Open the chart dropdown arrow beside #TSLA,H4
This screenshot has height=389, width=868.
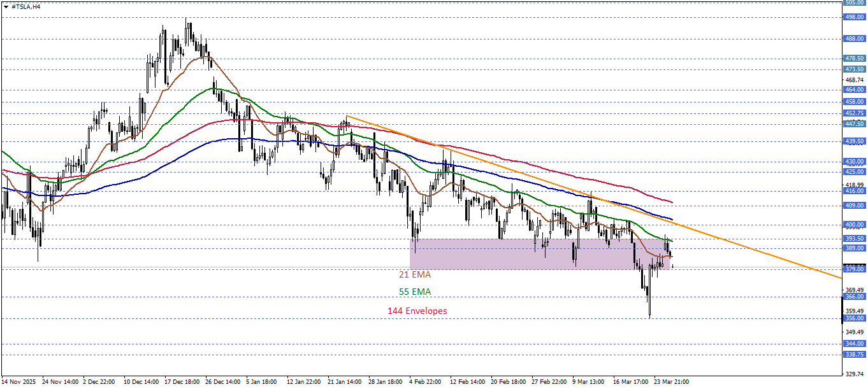[6, 6]
